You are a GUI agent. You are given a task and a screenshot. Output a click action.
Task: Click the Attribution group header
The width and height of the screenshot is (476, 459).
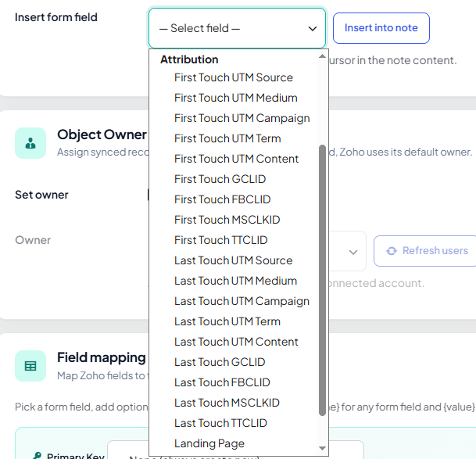coord(189,59)
